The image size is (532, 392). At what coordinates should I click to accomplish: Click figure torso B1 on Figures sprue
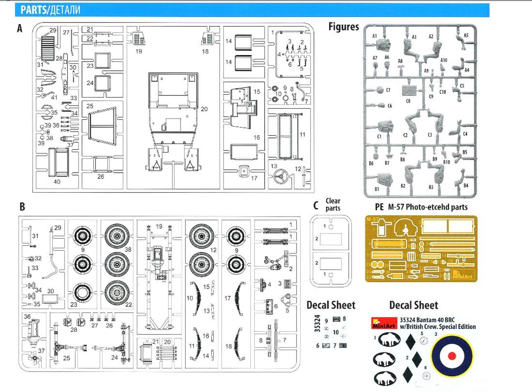[x=384, y=180]
